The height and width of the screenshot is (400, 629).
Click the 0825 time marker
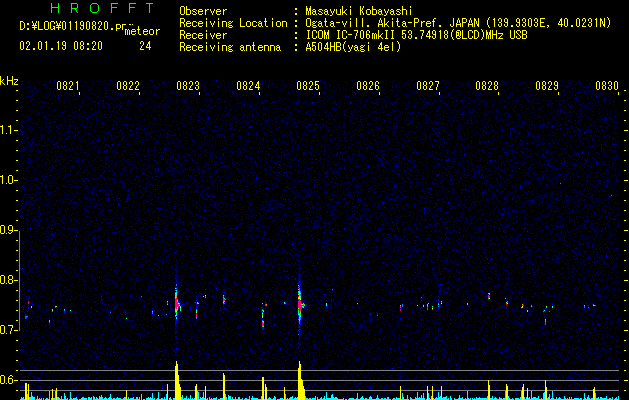point(308,86)
